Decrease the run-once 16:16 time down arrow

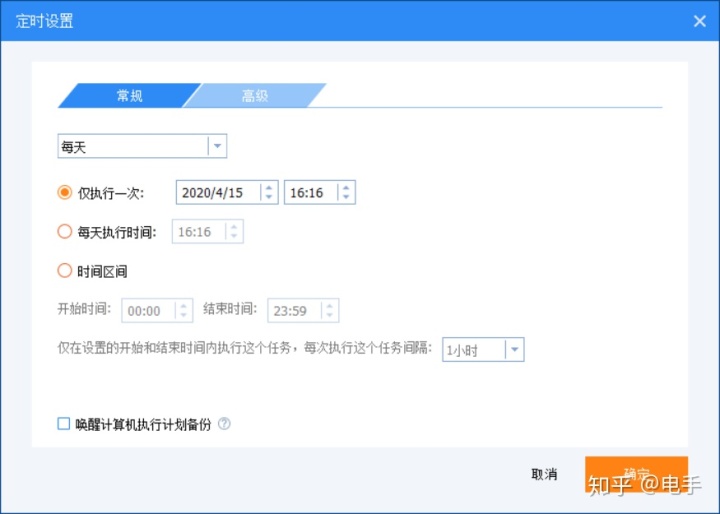pos(346,197)
